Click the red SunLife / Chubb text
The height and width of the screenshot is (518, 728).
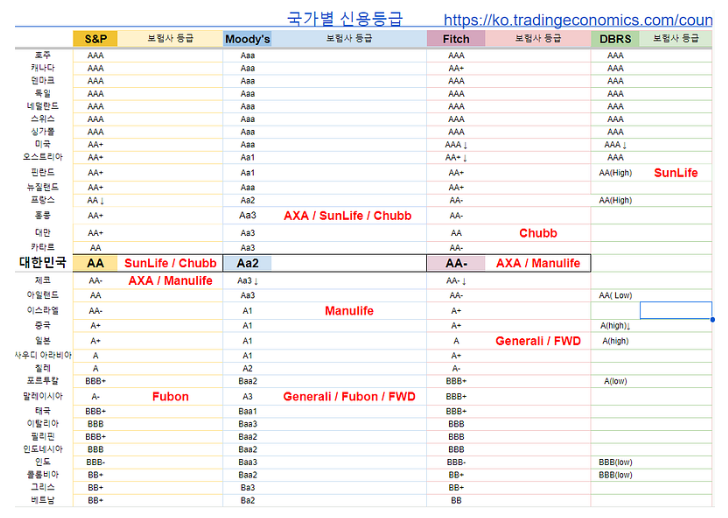point(170,263)
